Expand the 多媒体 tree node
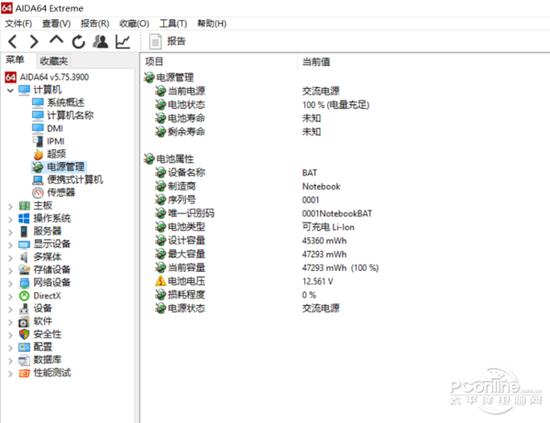This screenshot has height=423, width=550. point(10,258)
